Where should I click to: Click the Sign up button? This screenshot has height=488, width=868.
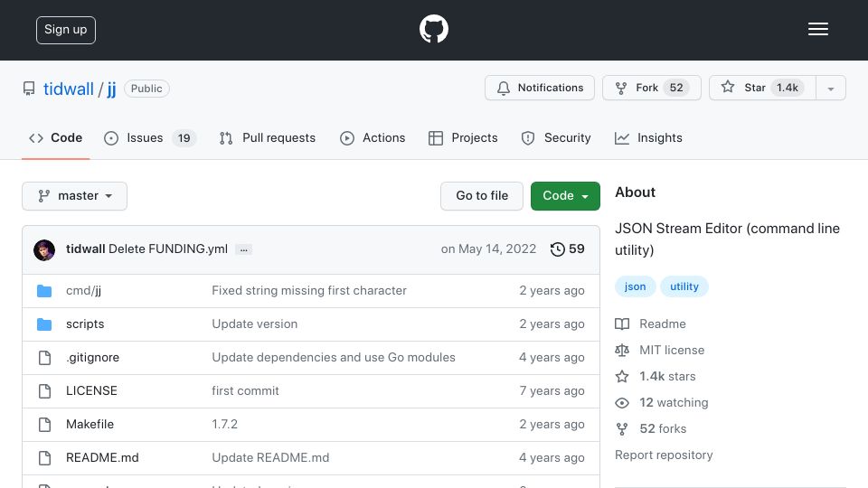point(66,30)
